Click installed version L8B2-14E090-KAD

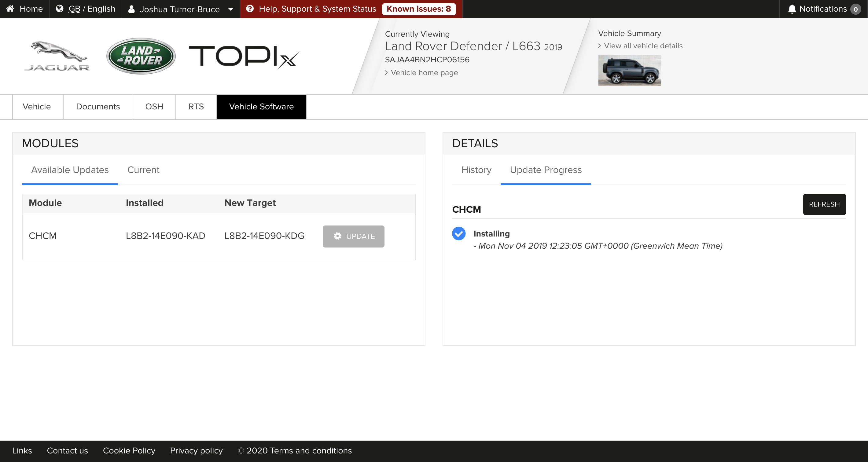click(x=165, y=236)
